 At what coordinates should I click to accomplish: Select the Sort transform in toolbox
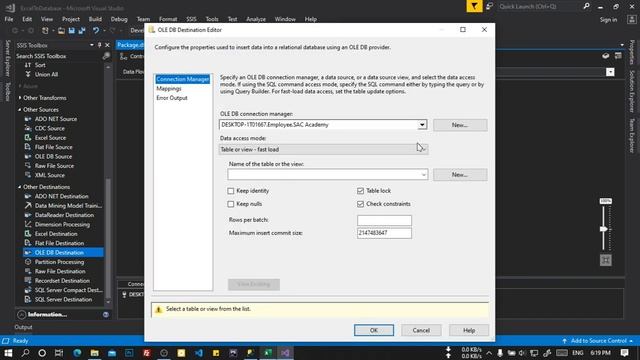tap(40, 65)
